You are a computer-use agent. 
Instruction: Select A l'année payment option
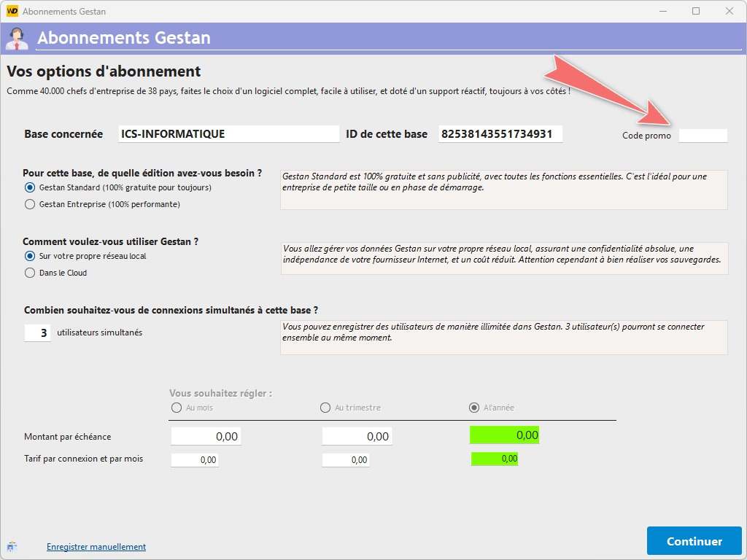pos(474,408)
